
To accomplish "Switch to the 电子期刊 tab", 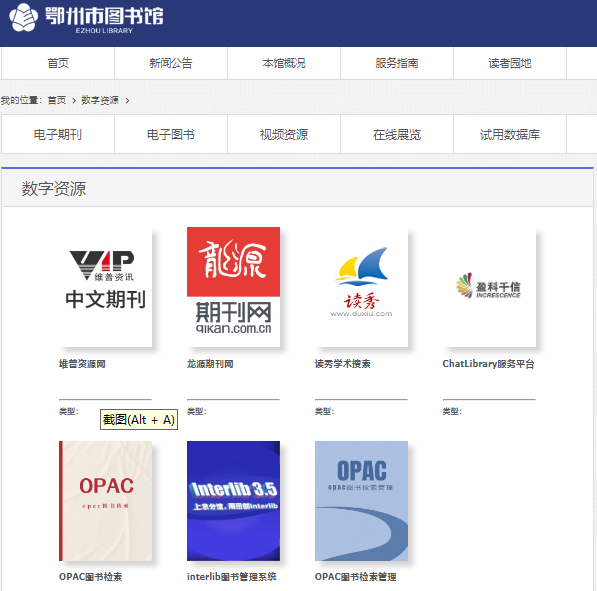I will point(58,134).
